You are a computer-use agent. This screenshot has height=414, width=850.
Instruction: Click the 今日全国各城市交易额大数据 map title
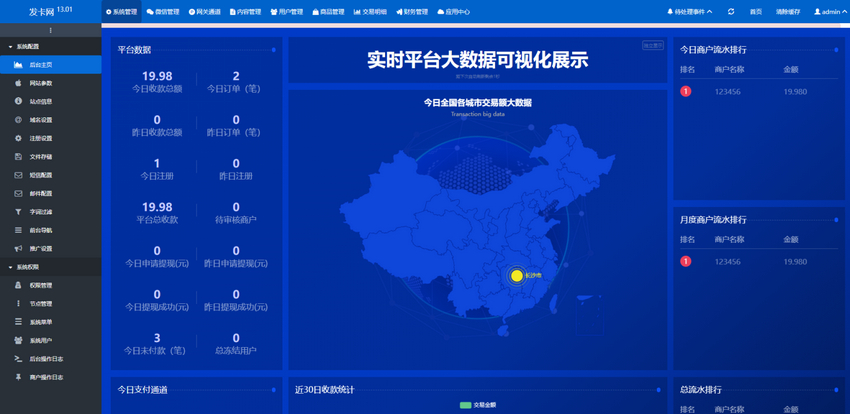click(x=478, y=102)
